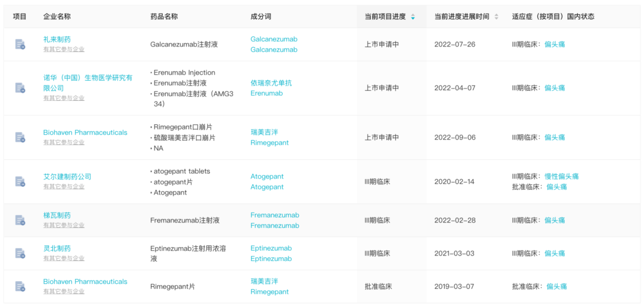Open 偏头痛 link in 梯瓦制药 row
This screenshot has width=644, height=308.
pos(555,220)
